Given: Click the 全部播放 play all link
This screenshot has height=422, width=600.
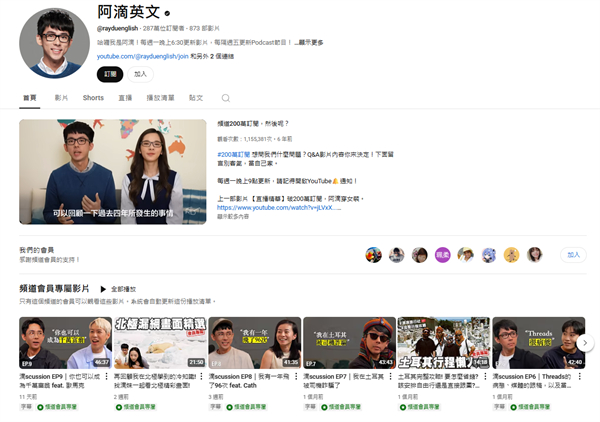Looking at the screenshot, I should coord(124,289).
